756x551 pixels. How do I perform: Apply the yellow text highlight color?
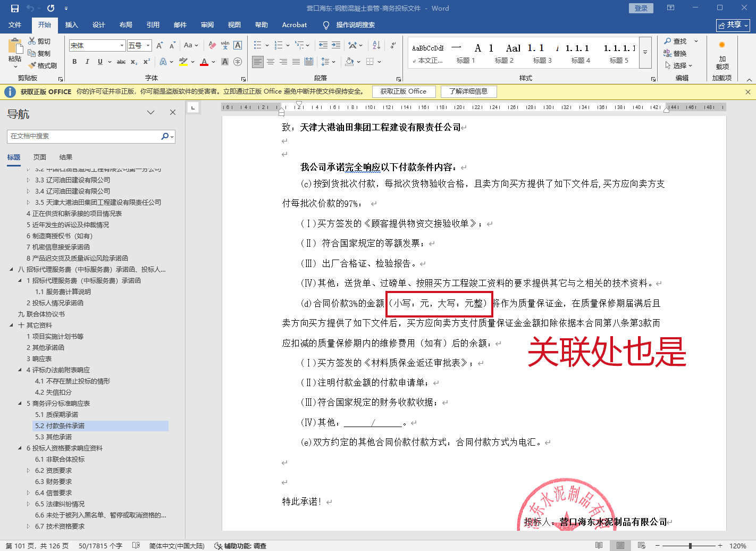(x=183, y=62)
